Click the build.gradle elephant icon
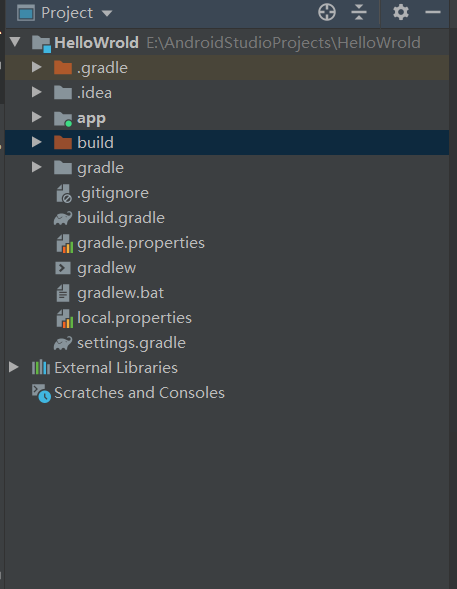The height and width of the screenshot is (589, 457). tap(63, 218)
